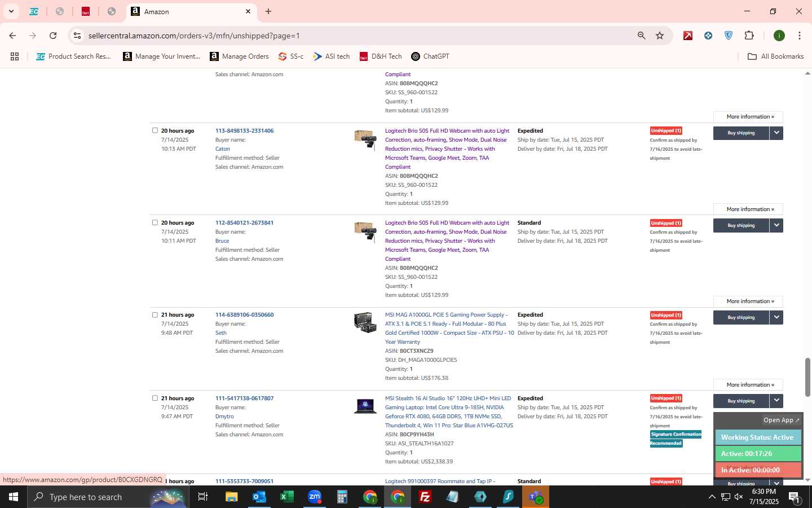Open Manage Orders bookmark
This screenshot has width=812, height=508.
coord(240,56)
